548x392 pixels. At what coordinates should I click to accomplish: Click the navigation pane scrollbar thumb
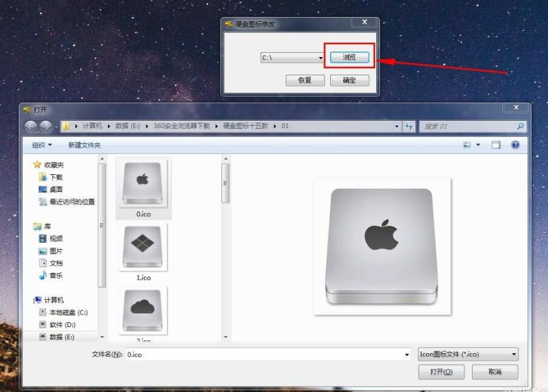102,225
